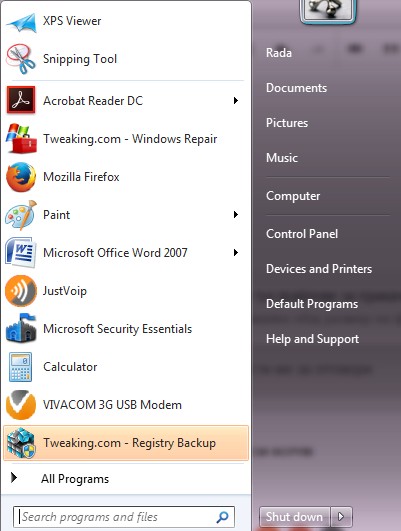Click the Calculator icon
401x531 pixels.
(x=21, y=367)
